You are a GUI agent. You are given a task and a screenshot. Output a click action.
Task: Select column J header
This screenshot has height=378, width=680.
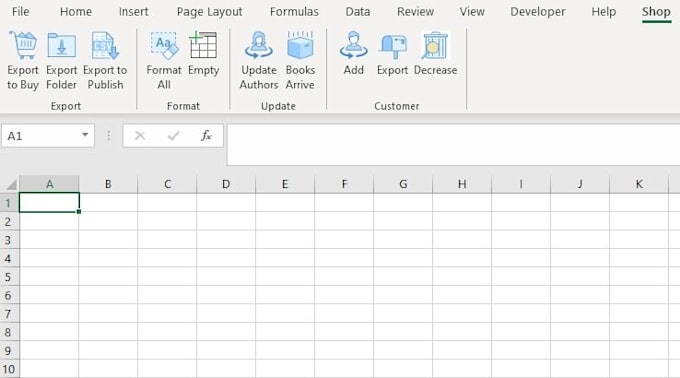tap(580, 184)
